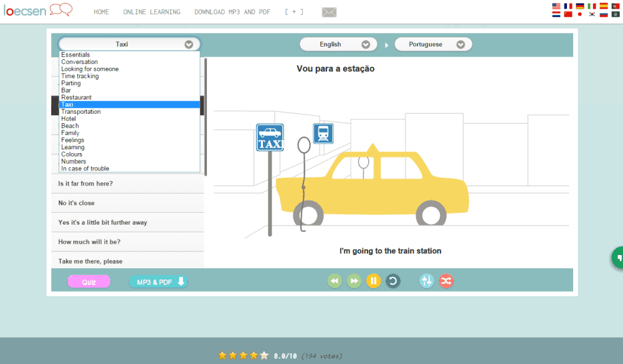
Task: Select Parting in the dropdown list
Action: click(x=130, y=83)
